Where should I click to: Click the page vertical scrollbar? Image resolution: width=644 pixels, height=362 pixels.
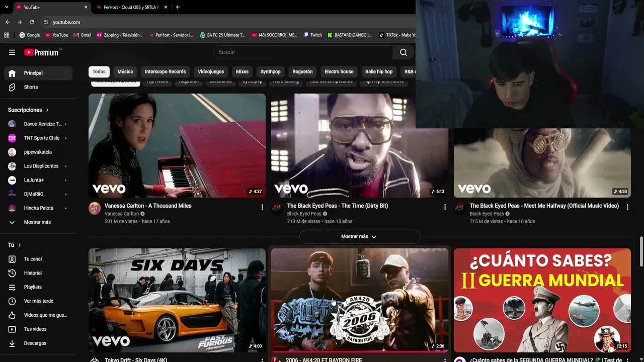[641, 252]
